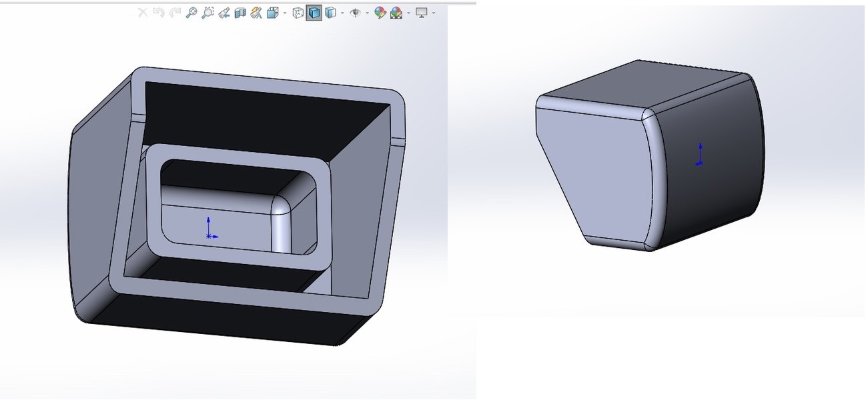868x400 pixels.
Task: Toggle Shaded With Edges display style
Action: (314, 13)
